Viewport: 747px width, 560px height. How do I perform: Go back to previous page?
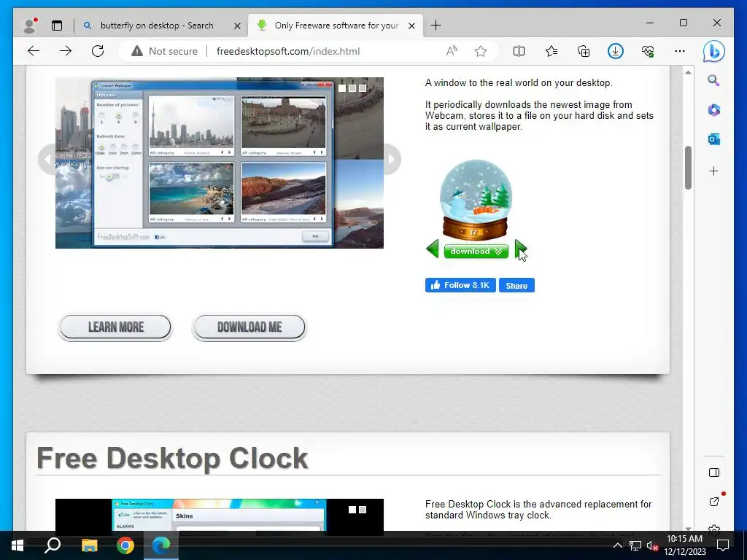(34, 51)
